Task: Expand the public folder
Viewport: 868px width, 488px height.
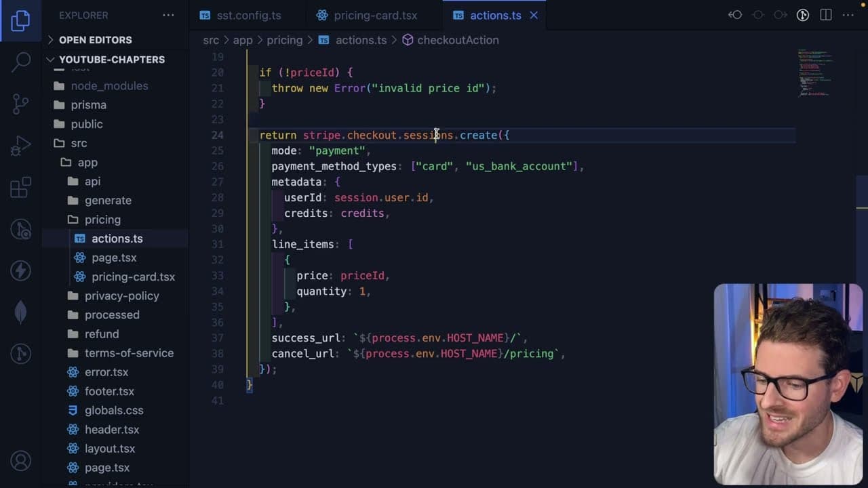Action: (x=87, y=124)
